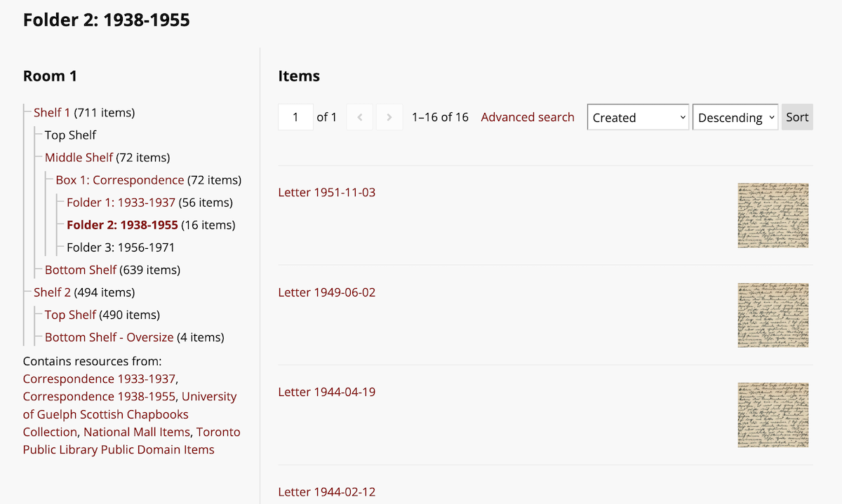842x504 pixels.
Task: Go to the next page arrow
Action: [x=389, y=117]
